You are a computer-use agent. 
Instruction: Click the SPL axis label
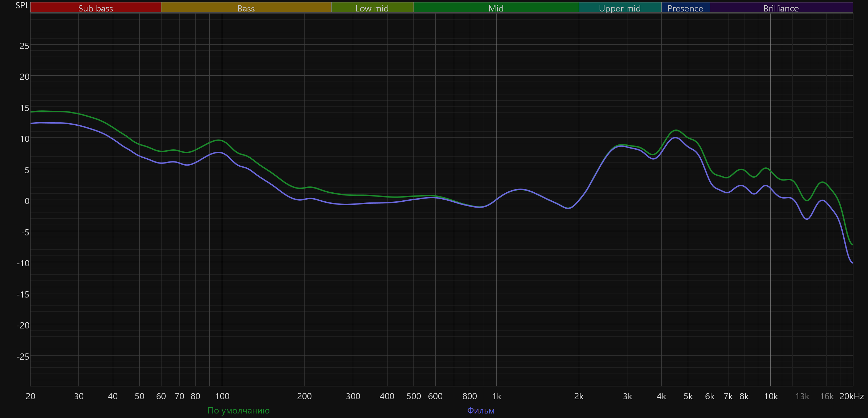click(22, 6)
